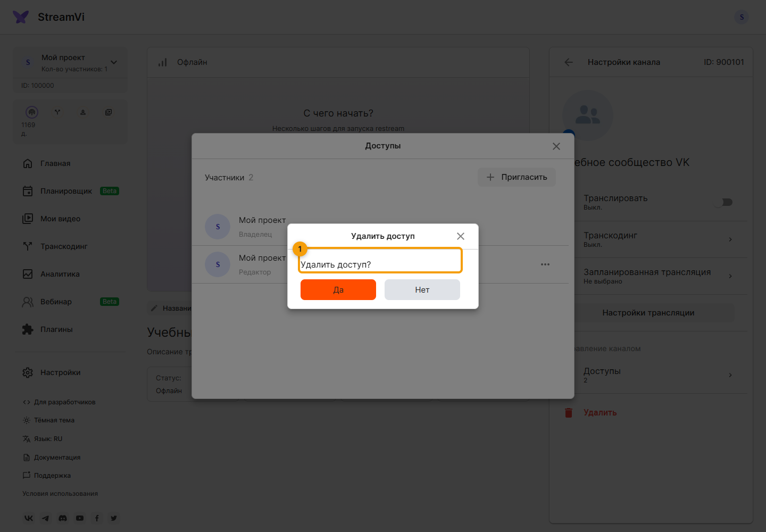Close the Доступы dialog
Viewport: 766px width, 532px height.
tap(556, 146)
